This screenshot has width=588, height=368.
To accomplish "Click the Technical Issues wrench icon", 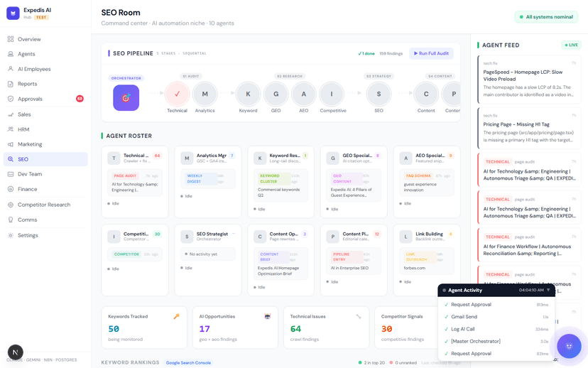I will click(x=359, y=316).
